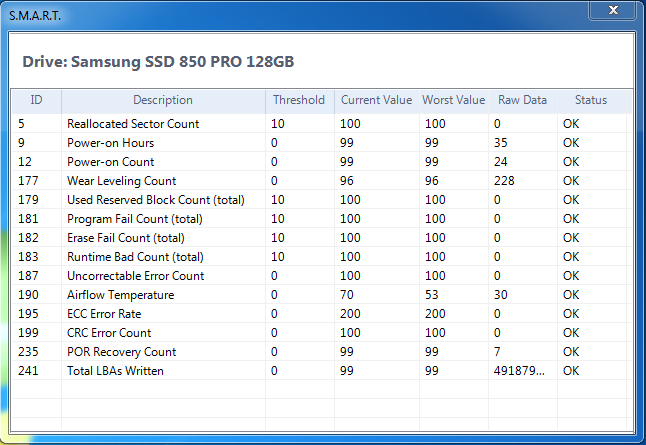The image size is (646, 445).
Task: Click the S.M.A.R.T. window title
Action: (x=35, y=16)
